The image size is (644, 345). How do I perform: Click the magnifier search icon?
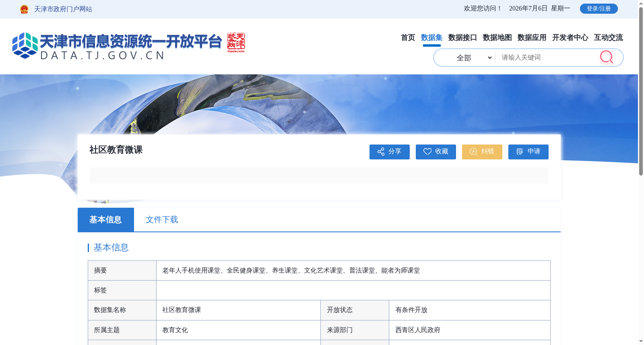(x=606, y=57)
